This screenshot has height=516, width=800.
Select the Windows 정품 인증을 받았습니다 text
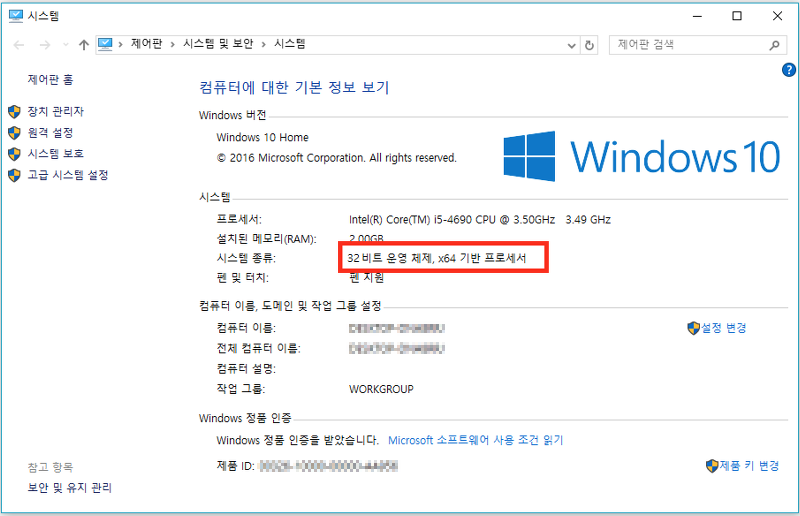297,440
